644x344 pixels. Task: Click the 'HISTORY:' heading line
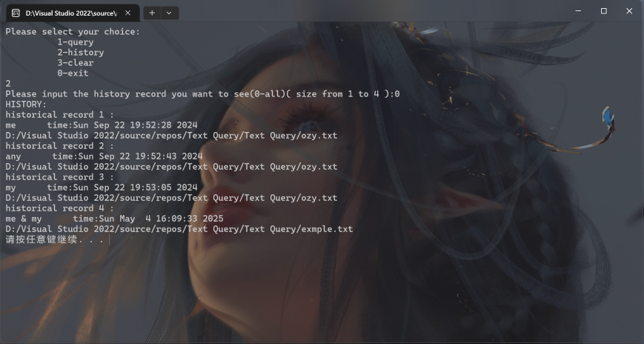(x=26, y=105)
